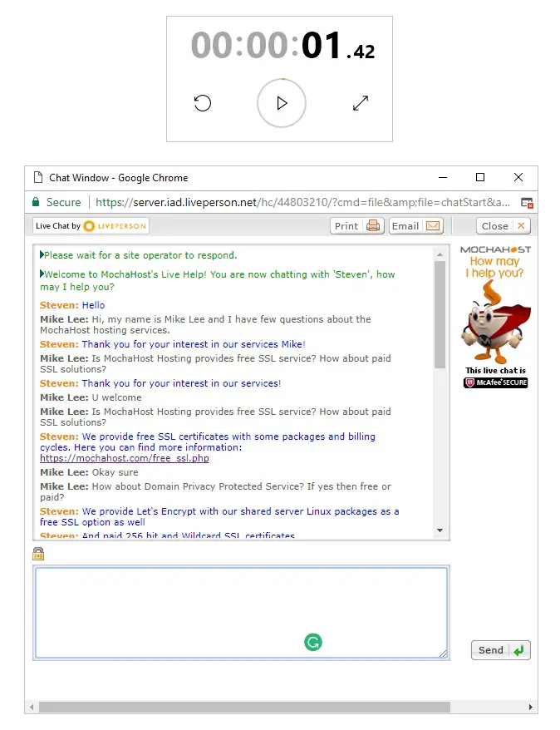Click "This live chat is" caption
The width and height of the screenshot is (560, 730).
click(496, 371)
